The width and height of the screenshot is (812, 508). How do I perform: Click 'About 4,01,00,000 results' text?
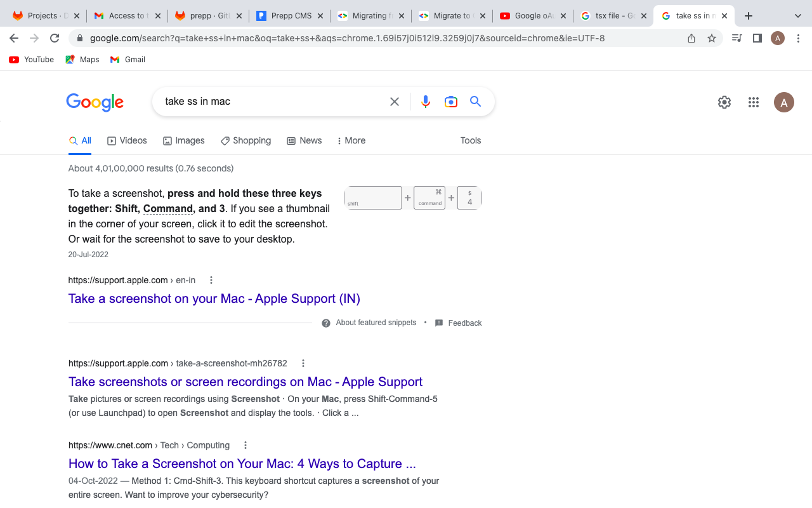pyautogui.click(x=151, y=168)
